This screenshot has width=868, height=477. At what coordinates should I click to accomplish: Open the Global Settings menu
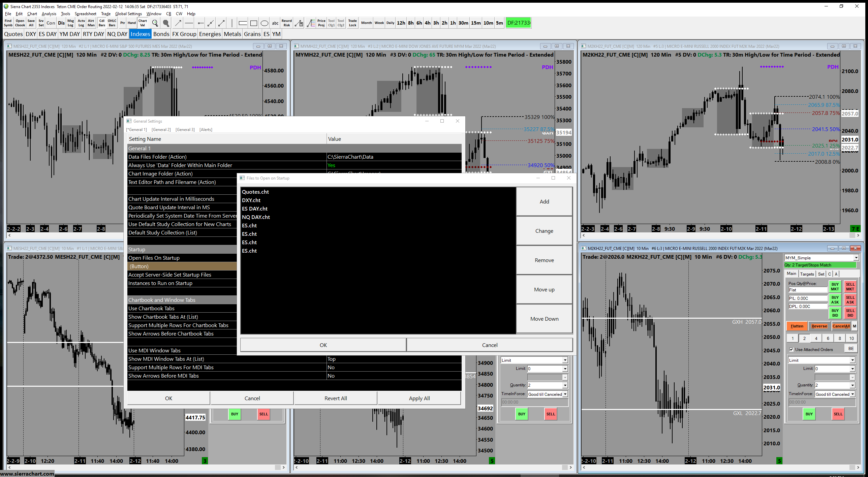[128, 14]
